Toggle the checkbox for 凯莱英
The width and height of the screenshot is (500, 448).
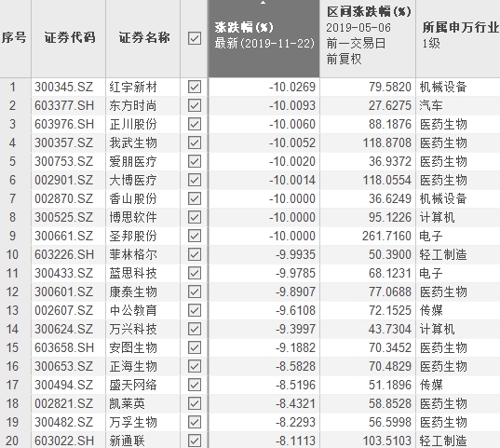coord(195,403)
